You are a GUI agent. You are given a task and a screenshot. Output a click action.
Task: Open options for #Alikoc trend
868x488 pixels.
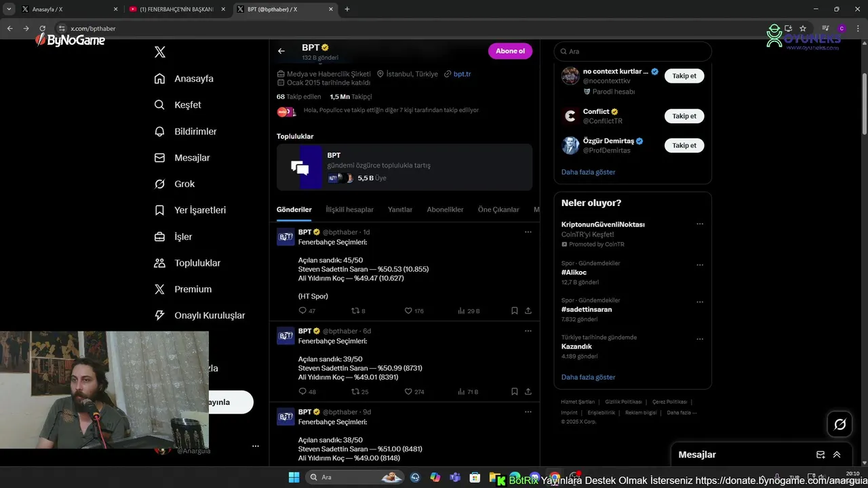[x=700, y=265]
